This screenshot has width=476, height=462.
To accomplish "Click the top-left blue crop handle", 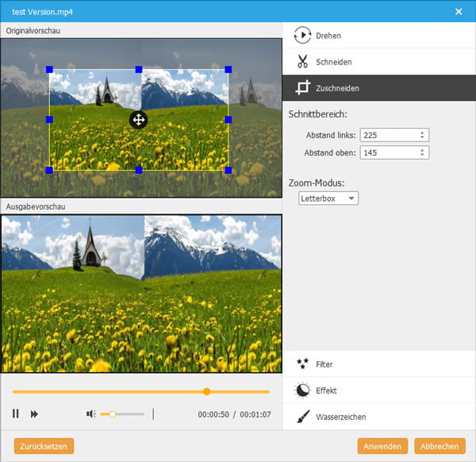I will [49, 70].
